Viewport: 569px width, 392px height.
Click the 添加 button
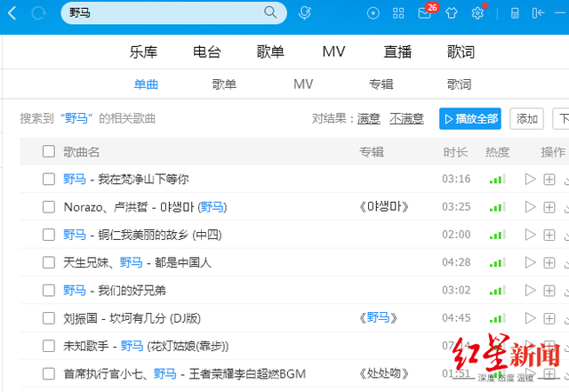[527, 119]
